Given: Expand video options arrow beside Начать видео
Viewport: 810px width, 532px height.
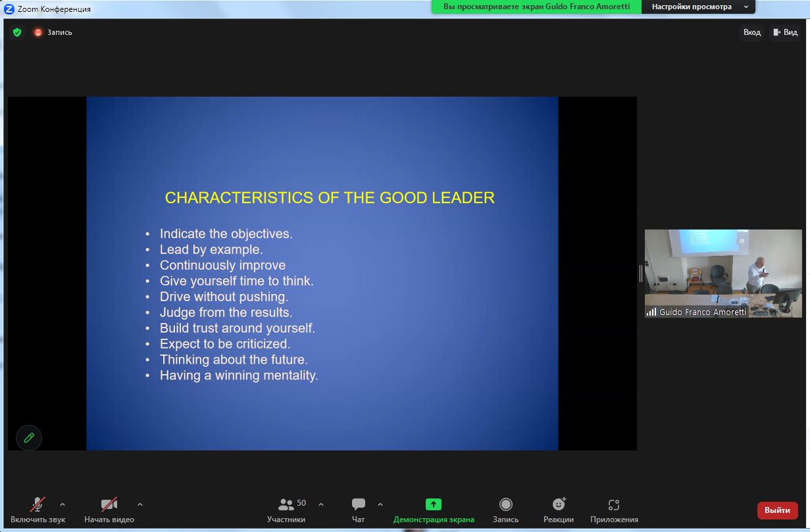Looking at the screenshot, I should (140, 504).
